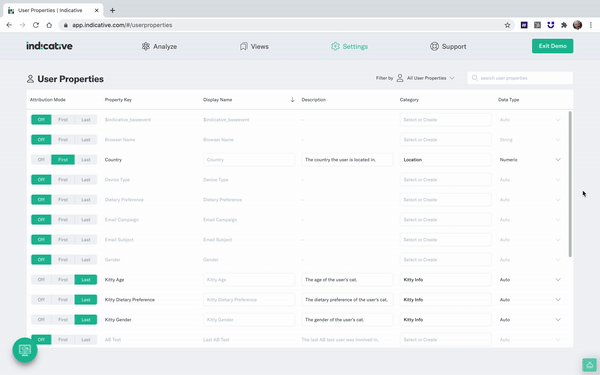Open the Chrome three-dot menu
600x375 pixels.
coord(591,25)
